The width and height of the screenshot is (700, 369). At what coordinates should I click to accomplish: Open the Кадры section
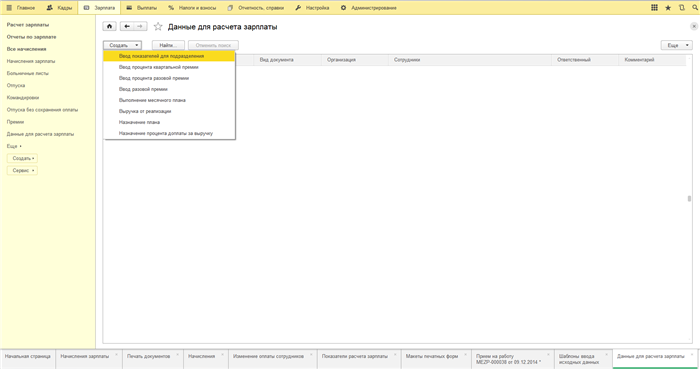click(59, 8)
